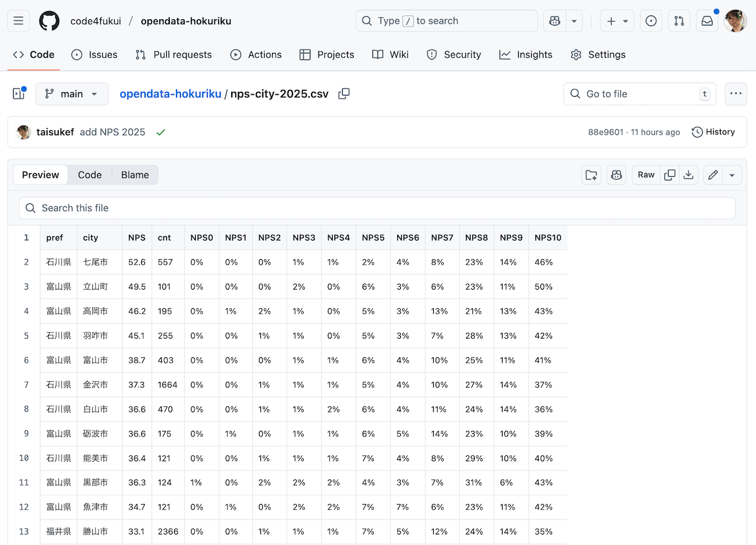The image size is (756, 545).
Task: Expand the file tree side panel
Action: [x=19, y=94]
